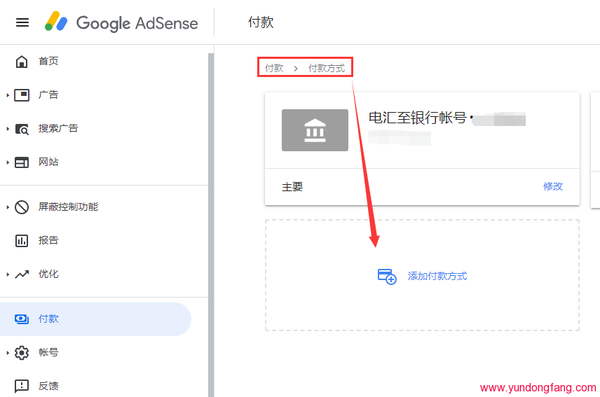600x397 pixels.
Task: Click the 添加付款方式 link
Action: [x=437, y=276]
